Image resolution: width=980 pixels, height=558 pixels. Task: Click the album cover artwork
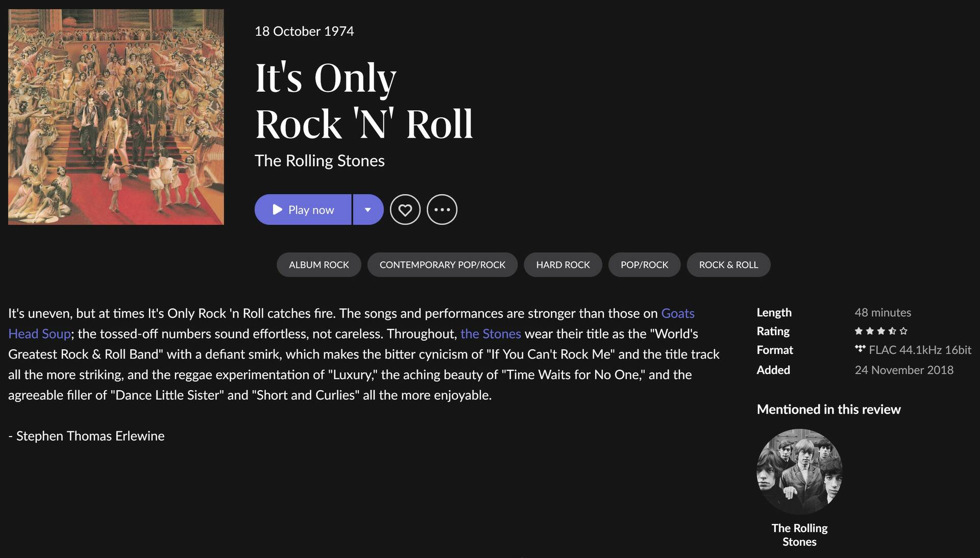click(x=116, y=117)
